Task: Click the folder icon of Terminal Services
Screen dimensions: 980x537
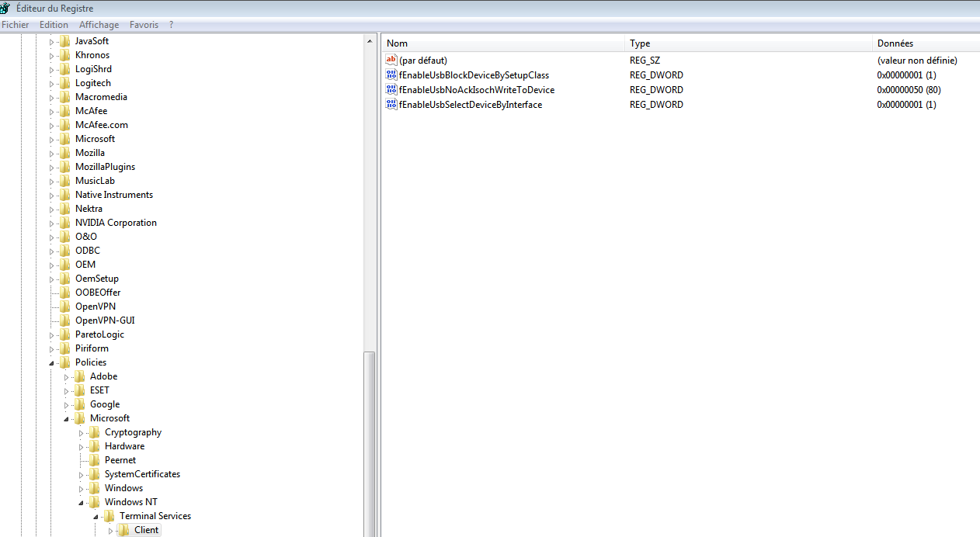Action: (109, 515)
